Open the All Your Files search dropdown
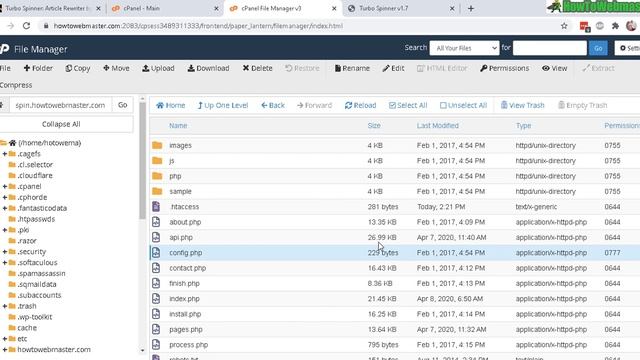Screen dimensions: 640x360 tap(464, 48)
